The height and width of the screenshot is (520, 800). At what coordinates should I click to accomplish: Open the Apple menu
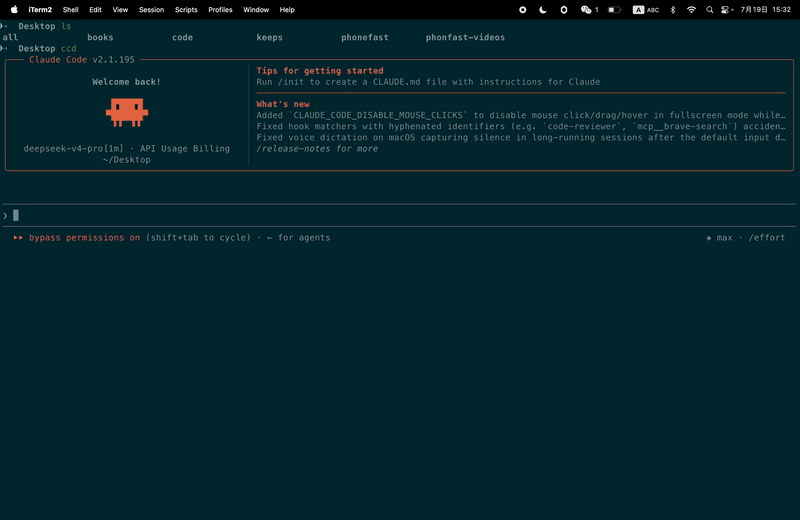[x=14, y=9]
